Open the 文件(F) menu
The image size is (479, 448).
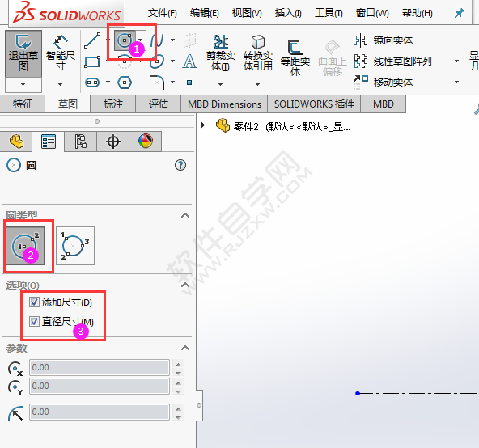pyautogui.click(x=162, y=13)
